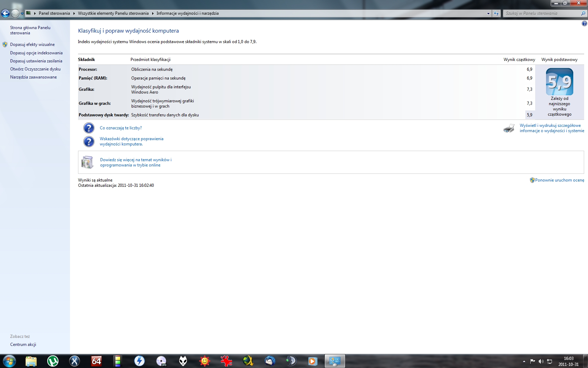Open uTorrent from the taskbar

point(53,361)
